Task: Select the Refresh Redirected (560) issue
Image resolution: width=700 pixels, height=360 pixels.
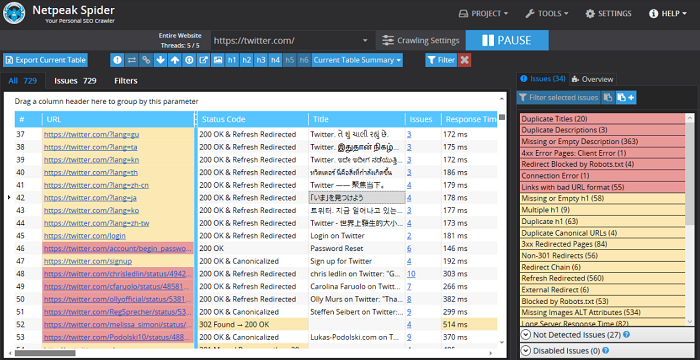Action: (603, 278)
